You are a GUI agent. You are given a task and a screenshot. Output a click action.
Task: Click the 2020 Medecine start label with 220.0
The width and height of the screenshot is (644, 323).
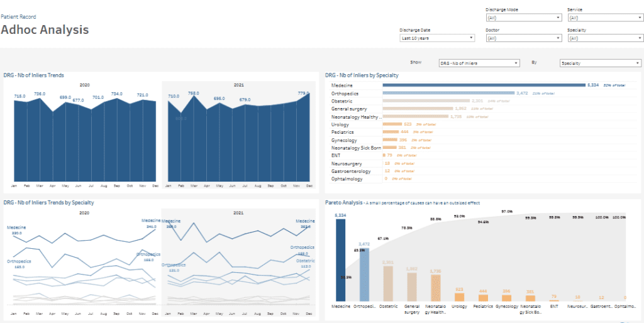(16, 230)
